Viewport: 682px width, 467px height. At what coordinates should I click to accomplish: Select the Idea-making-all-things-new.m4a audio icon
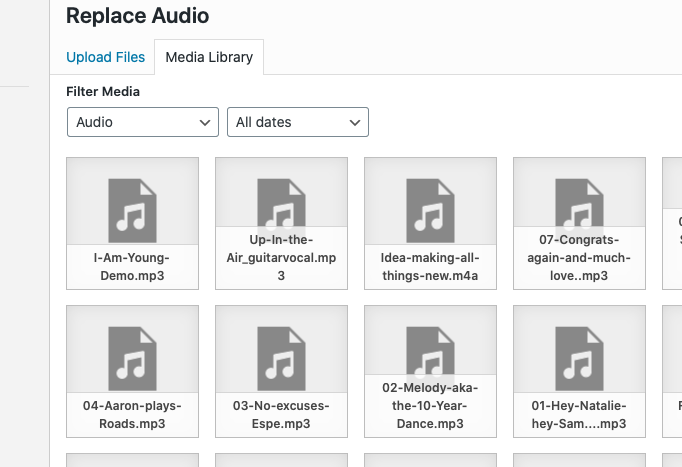coord(430,210)
